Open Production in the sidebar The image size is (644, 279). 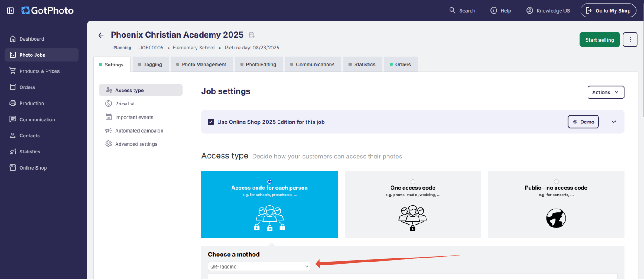42,103
